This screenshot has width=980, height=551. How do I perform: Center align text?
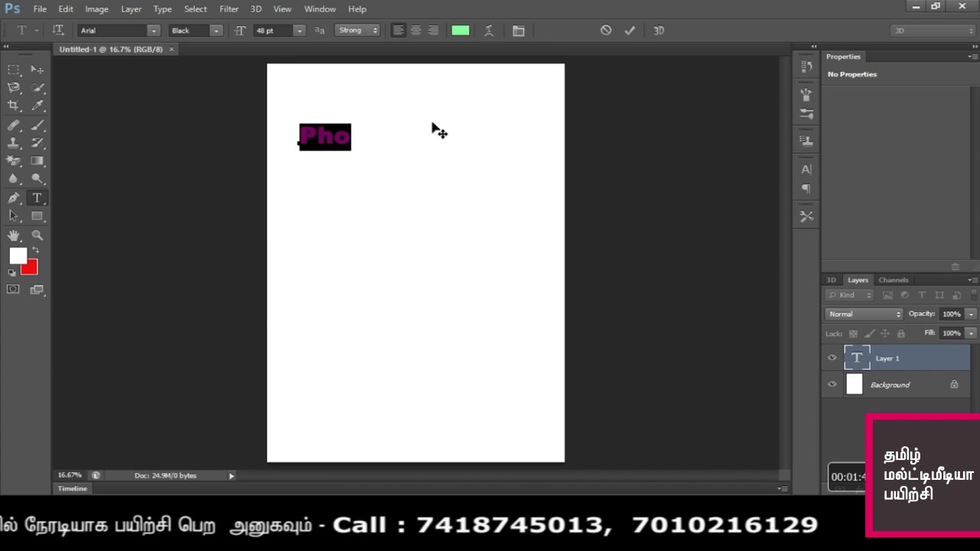[416, 31]
